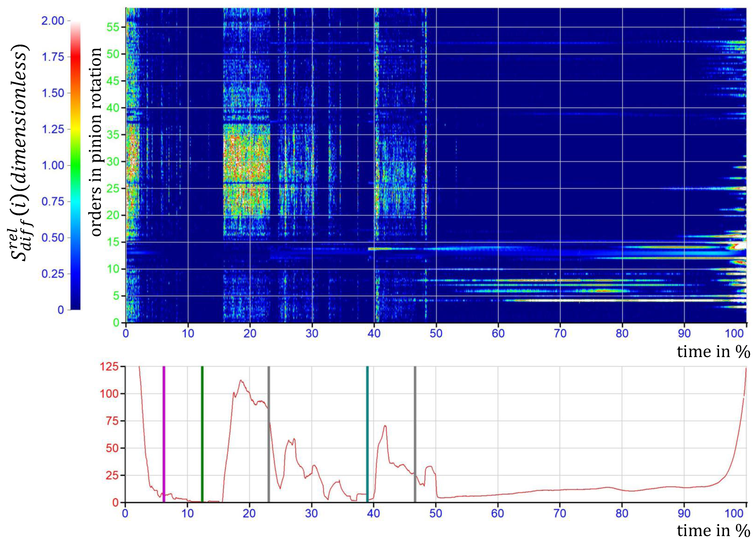The image size is (756, 544).
Task: Click the teal vertical marker line
Action: point(367,434)
